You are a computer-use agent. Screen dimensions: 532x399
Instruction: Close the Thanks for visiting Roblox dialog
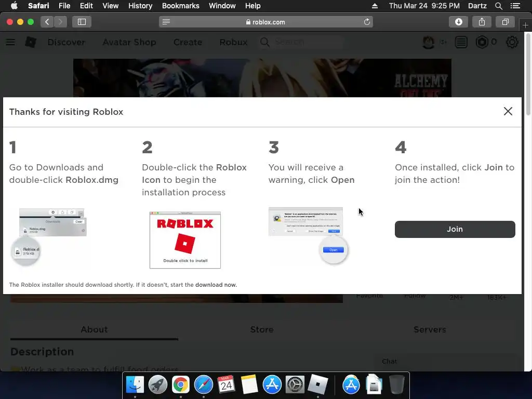(x=508, y=111)
